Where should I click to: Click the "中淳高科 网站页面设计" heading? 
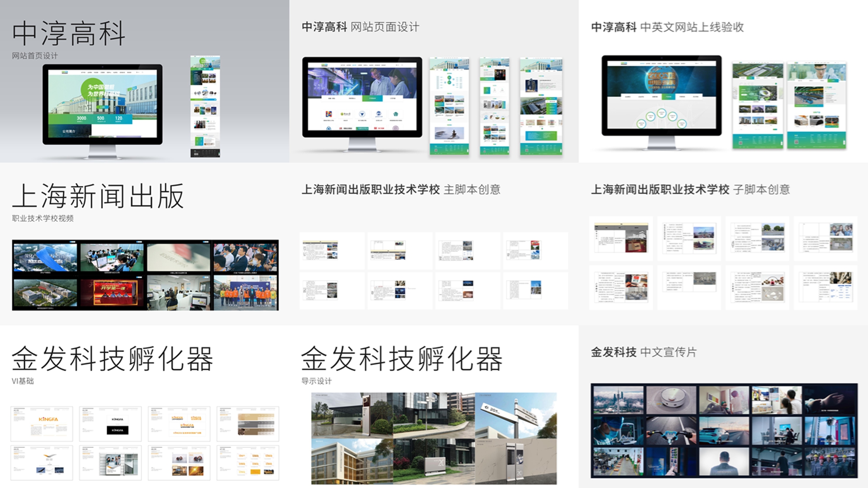360,27
